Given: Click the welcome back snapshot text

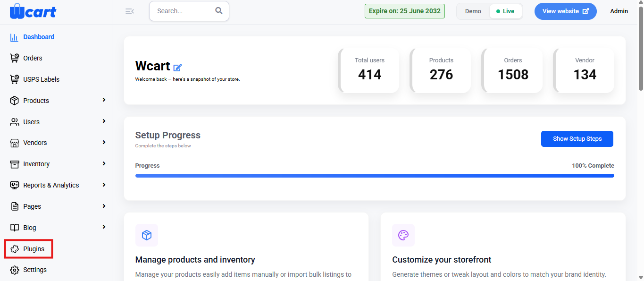Looking at the screenshot, I should tap(188, 79).
